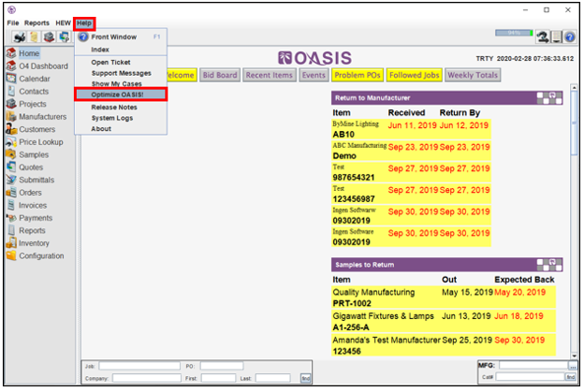Open the File menu
Image resolution: width=584 pixels, height=392 pixels.
point(13,23)
